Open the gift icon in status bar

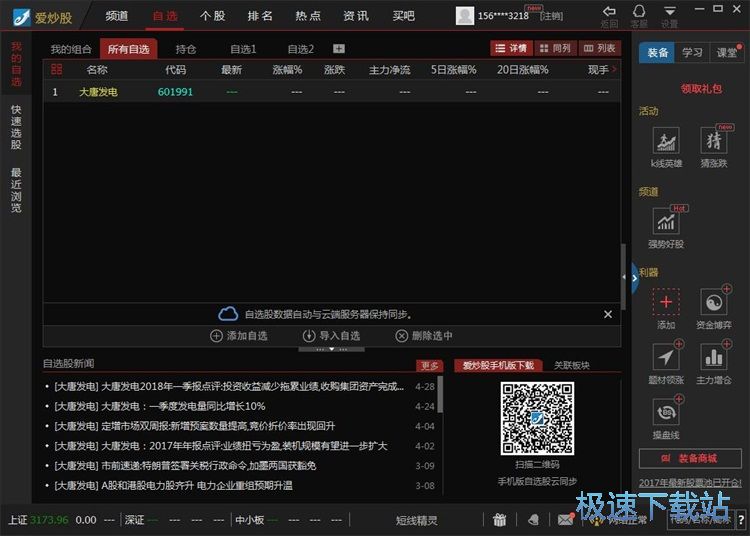click(499, 520)
